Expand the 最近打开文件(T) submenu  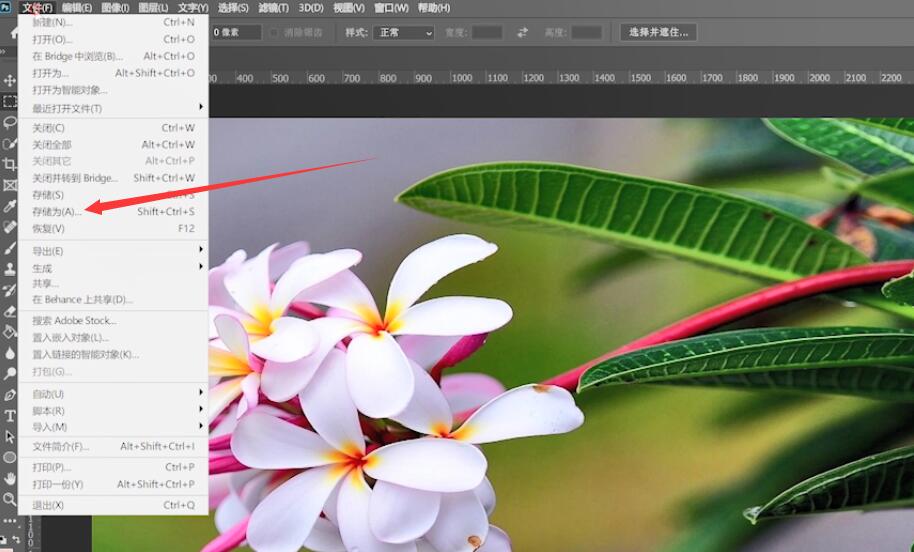[114, 108]
